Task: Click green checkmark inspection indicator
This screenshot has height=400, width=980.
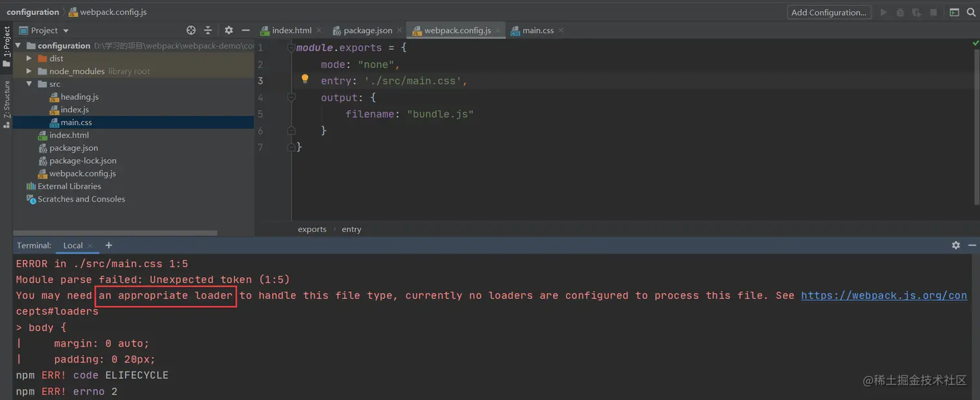Action: [975, 43]
